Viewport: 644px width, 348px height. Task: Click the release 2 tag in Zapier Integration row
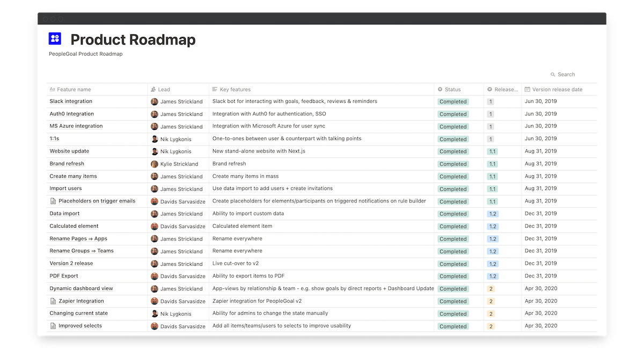[x=491, y=301]
